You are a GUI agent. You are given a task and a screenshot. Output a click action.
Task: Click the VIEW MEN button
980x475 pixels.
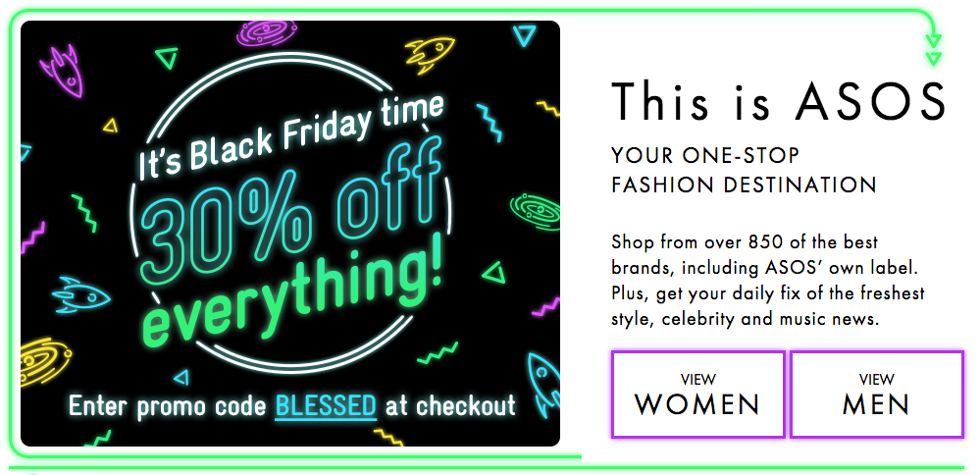tap(877, 394)
